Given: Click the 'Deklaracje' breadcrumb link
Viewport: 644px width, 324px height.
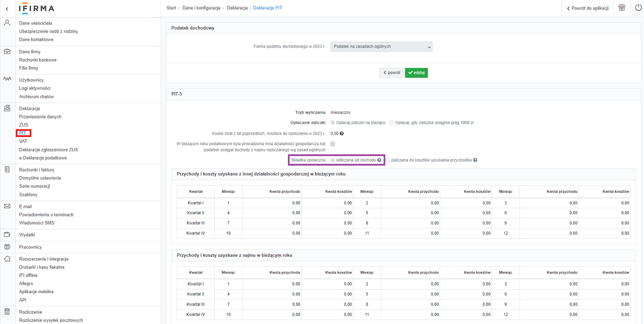Looking at the screenshot, I should [x=236, y=8].
